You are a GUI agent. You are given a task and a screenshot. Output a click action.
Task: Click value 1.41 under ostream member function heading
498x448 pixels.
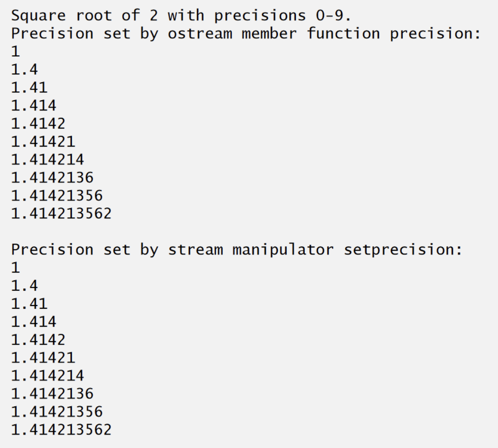coord(29,88)
